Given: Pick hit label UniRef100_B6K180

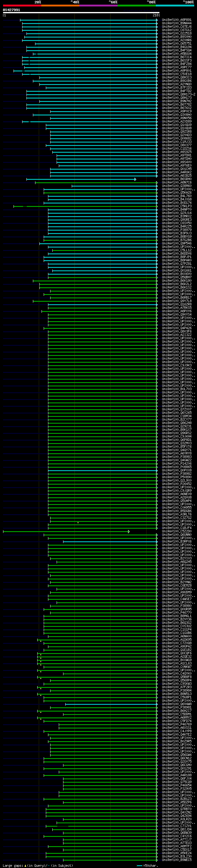Looking at the screenshot, I should tap(176, 280).
